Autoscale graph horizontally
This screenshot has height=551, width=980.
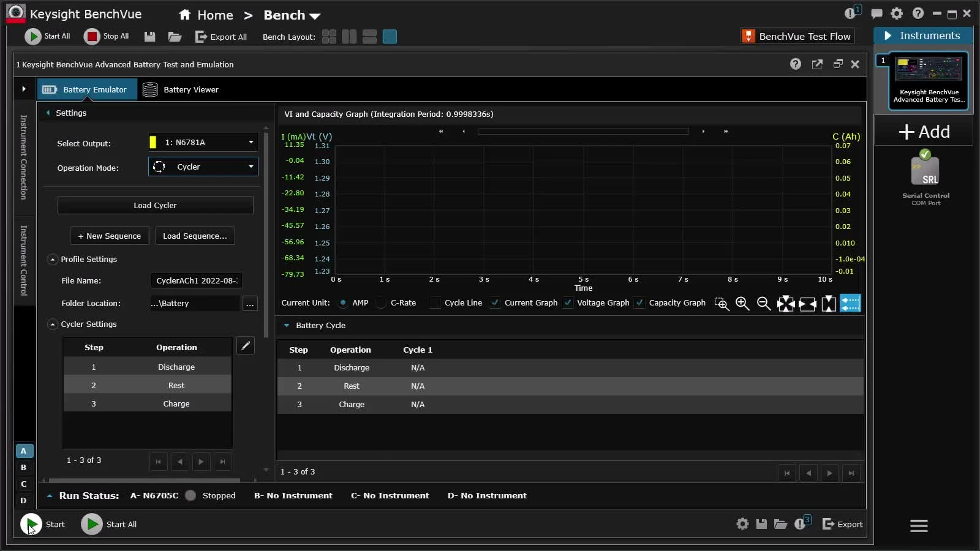click(807, 304)
